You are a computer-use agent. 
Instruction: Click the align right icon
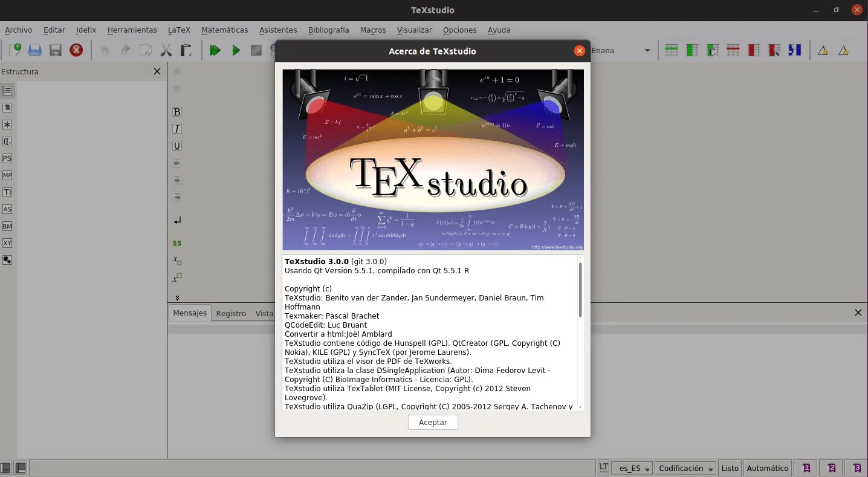coord(177,196)
